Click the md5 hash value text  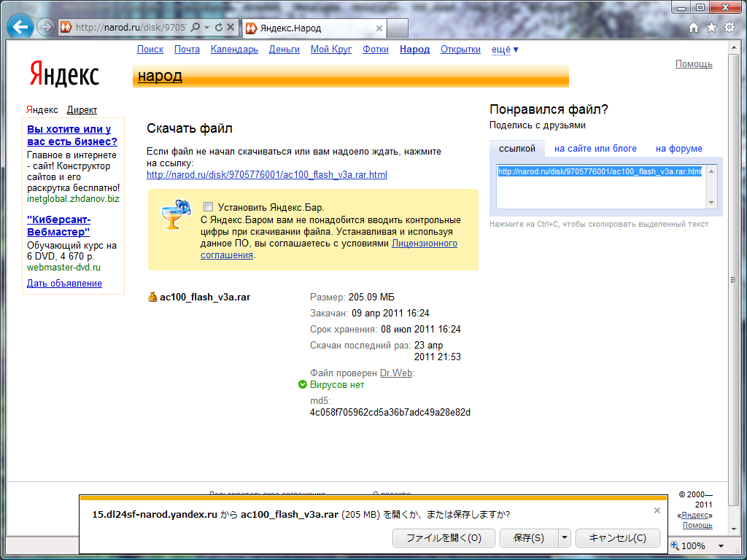pyautogui.click(x=390, y=413)
